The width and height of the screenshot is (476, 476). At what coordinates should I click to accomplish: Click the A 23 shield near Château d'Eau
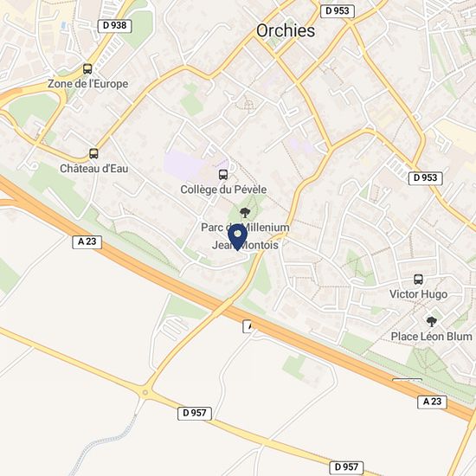pos(87,242)
